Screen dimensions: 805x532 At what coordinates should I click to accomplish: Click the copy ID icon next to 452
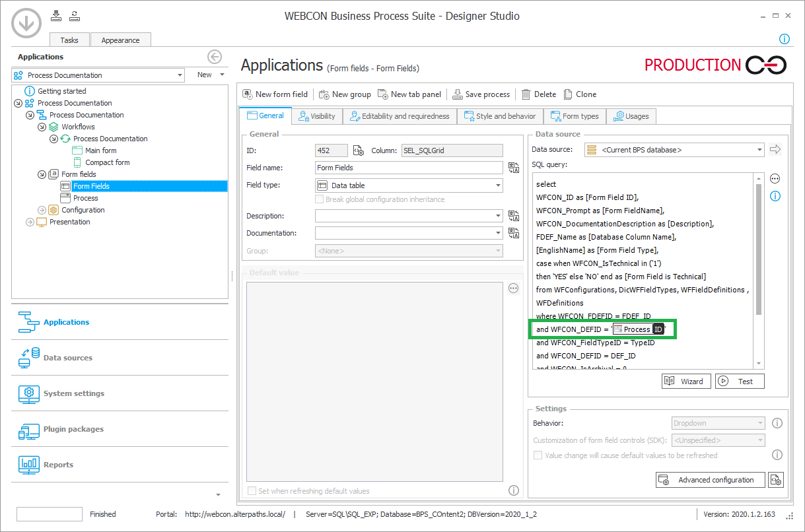[x=359, y=150]
